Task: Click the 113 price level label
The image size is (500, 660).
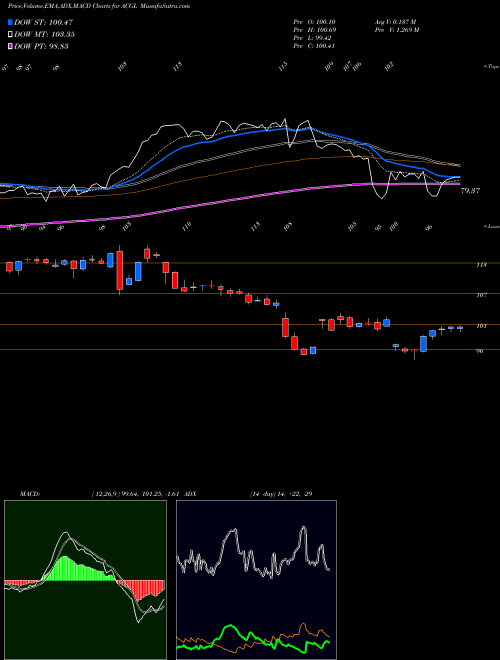Action: pyautogui.click(x=481, y=264)
